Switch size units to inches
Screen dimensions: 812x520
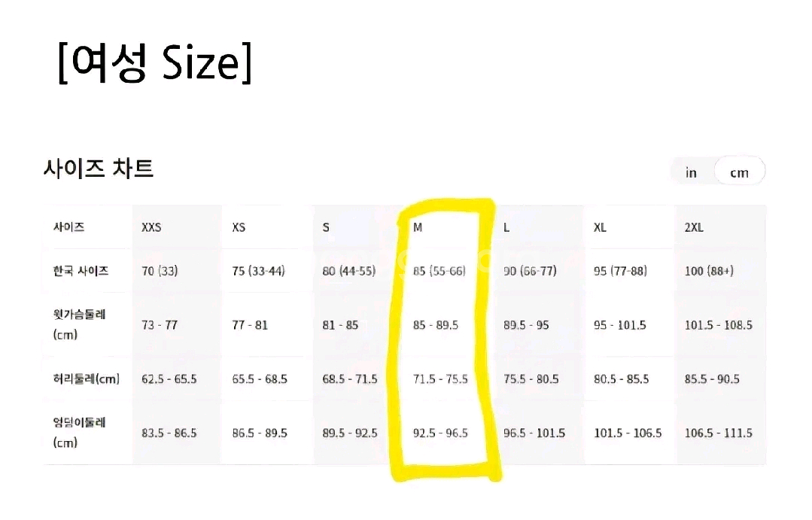691,172
